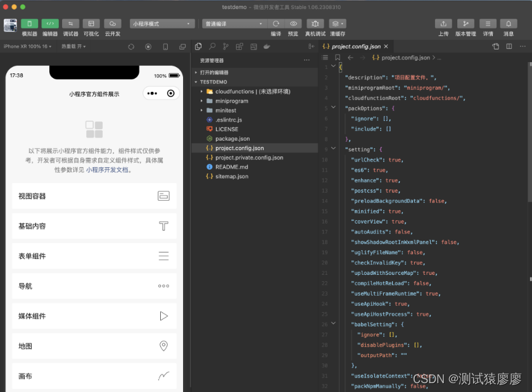
Task: Open project.private.config.json file
Action: point(256,158)
